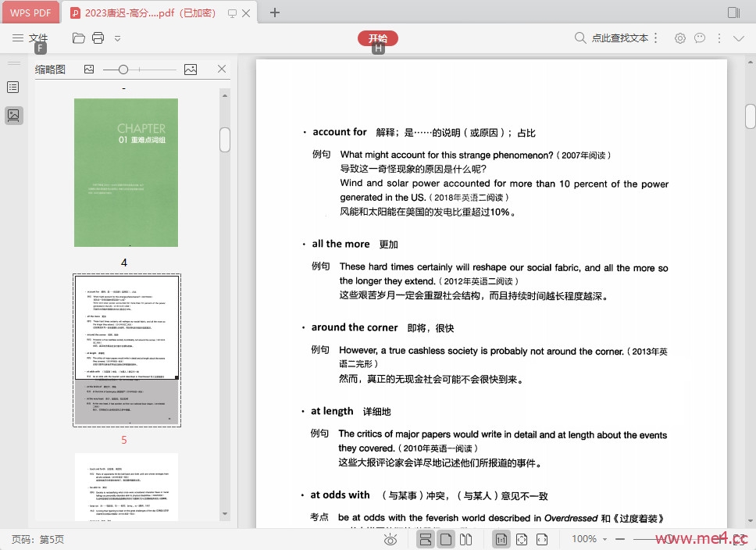The width and height of the screenshot is (756, 550).
Task: Select the page 5 thumbnail
Action: click(x=127, y=350)
